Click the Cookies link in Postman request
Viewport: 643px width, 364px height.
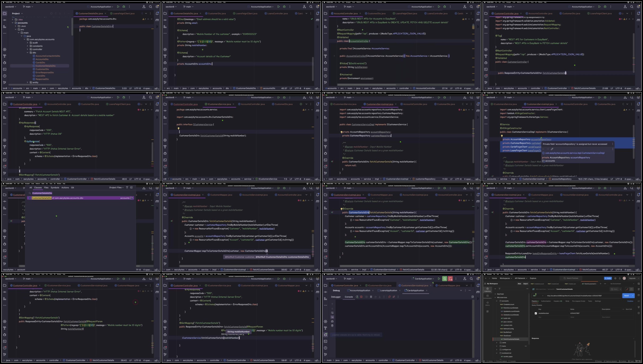(x=630, y=301)
